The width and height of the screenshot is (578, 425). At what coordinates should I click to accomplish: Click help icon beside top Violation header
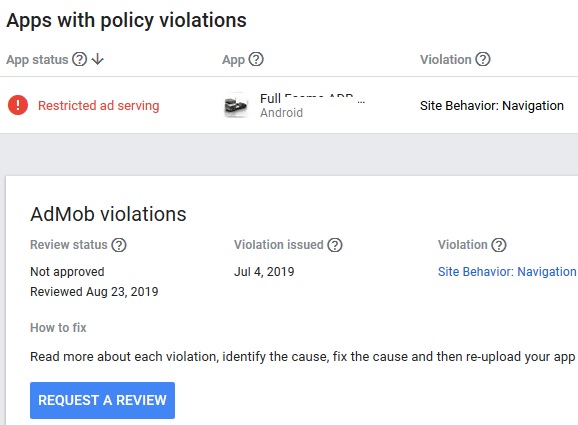tap(483, 59)
